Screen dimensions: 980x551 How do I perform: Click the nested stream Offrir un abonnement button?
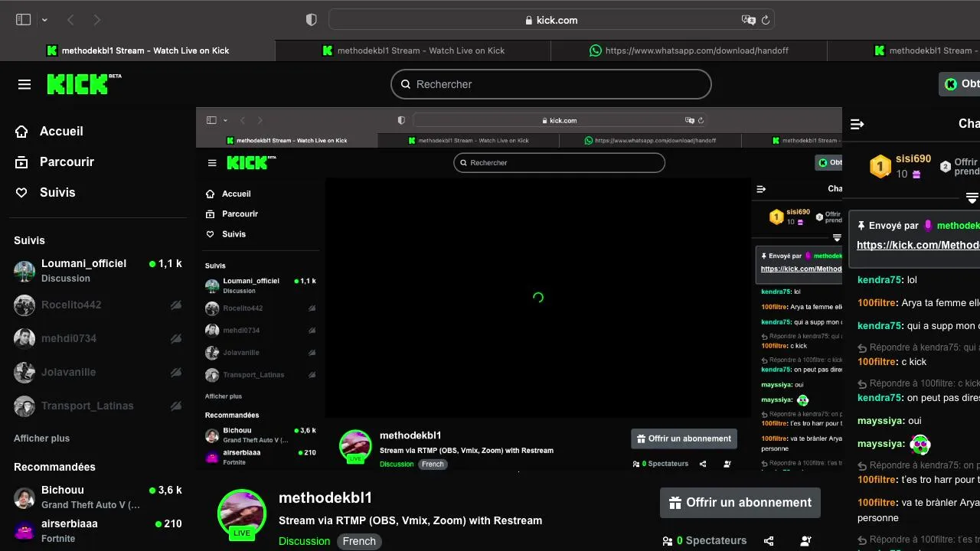[x=684, y=439]
